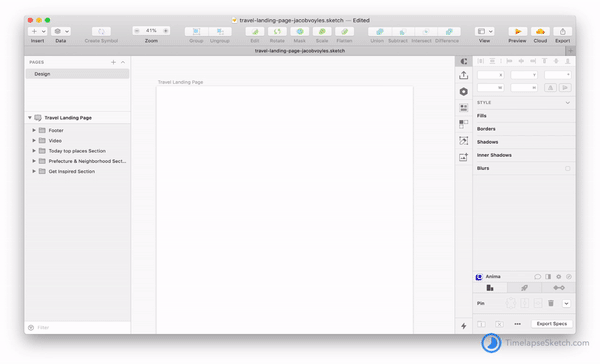Viewport: 600px width, 364px height.
Task: Click the Export toolbar icon
Action: [562, 31]
